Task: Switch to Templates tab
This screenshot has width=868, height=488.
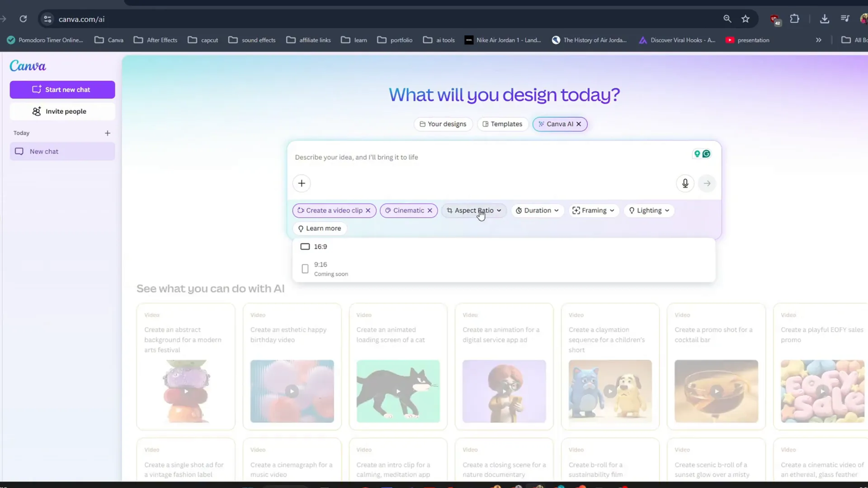Action: pos(503,124)
